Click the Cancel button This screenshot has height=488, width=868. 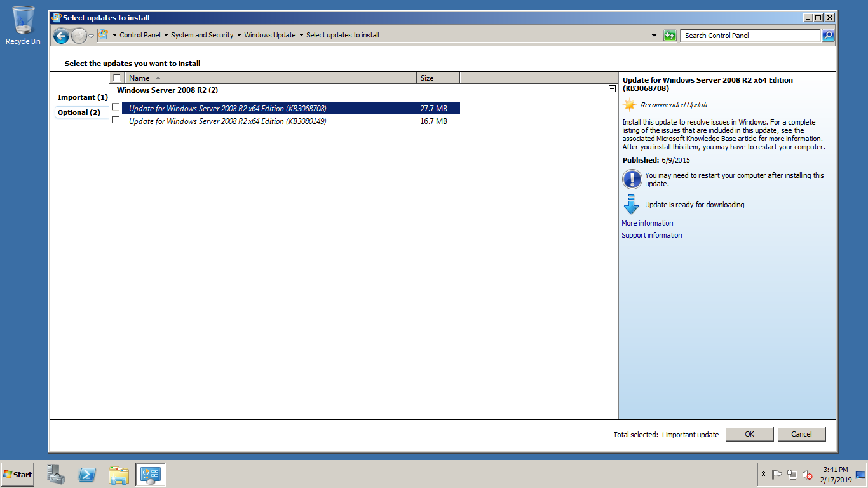click(x=802, y=434)
